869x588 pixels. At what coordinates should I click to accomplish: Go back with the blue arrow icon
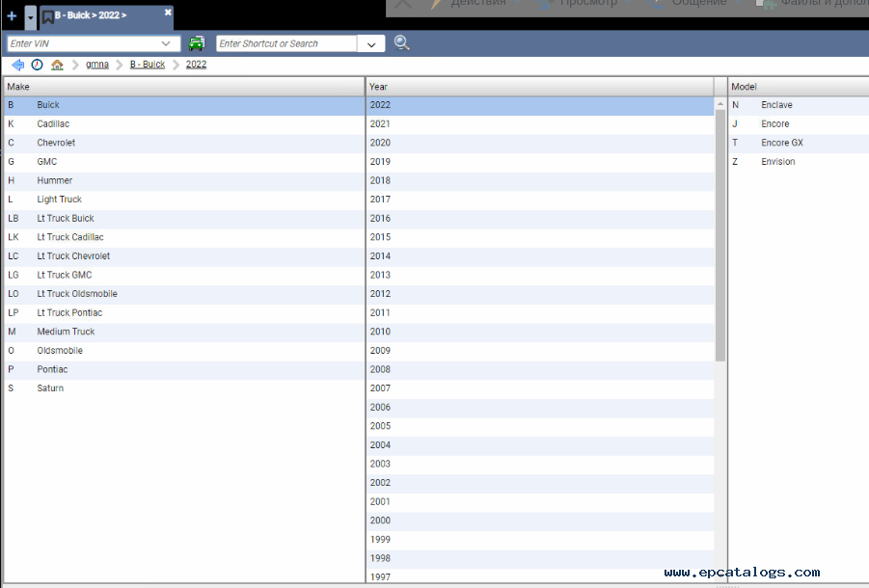(17, 65)
